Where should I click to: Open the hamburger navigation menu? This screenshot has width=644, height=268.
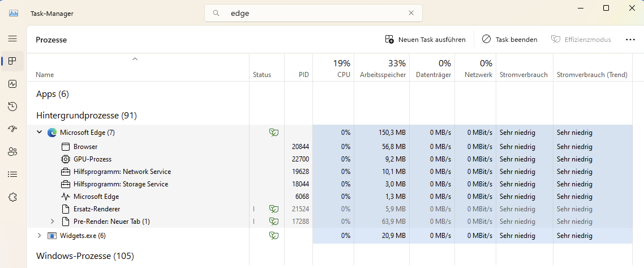12,39
